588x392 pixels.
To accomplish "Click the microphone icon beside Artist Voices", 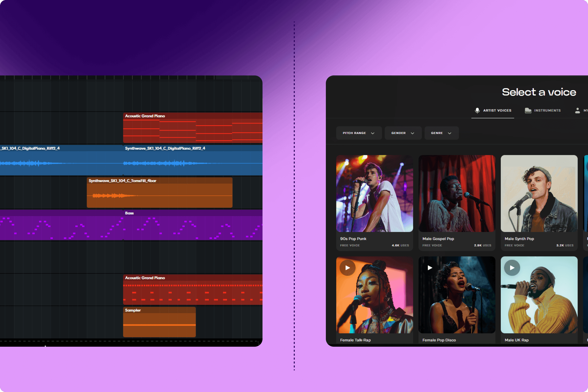I will (477, 110).
